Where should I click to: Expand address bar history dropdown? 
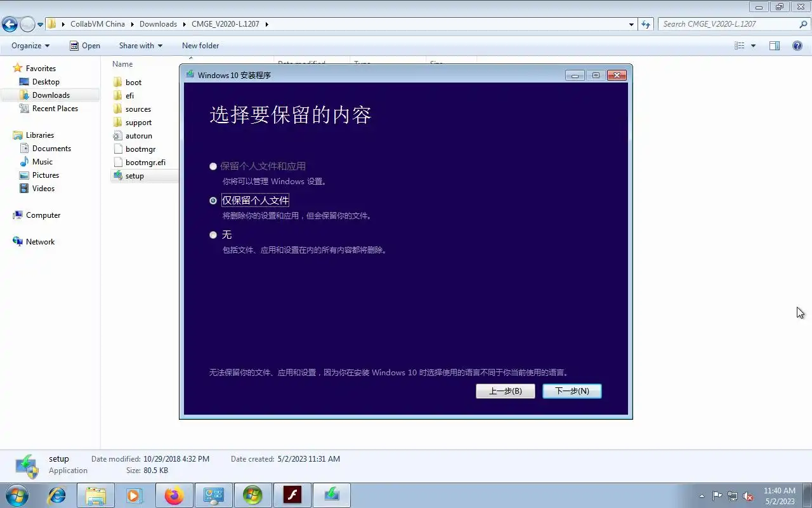tap(631, 24)
